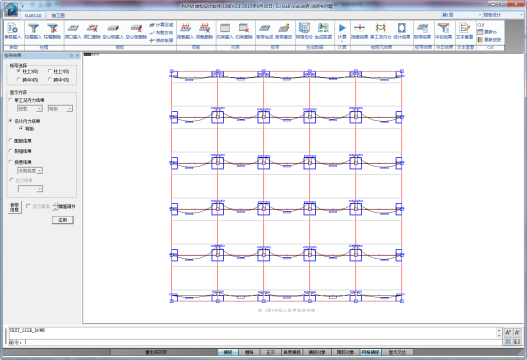This screenshot has width=527, height=360.
Task: Click the 板带信息 button in side panel
Action: (14, 207)
